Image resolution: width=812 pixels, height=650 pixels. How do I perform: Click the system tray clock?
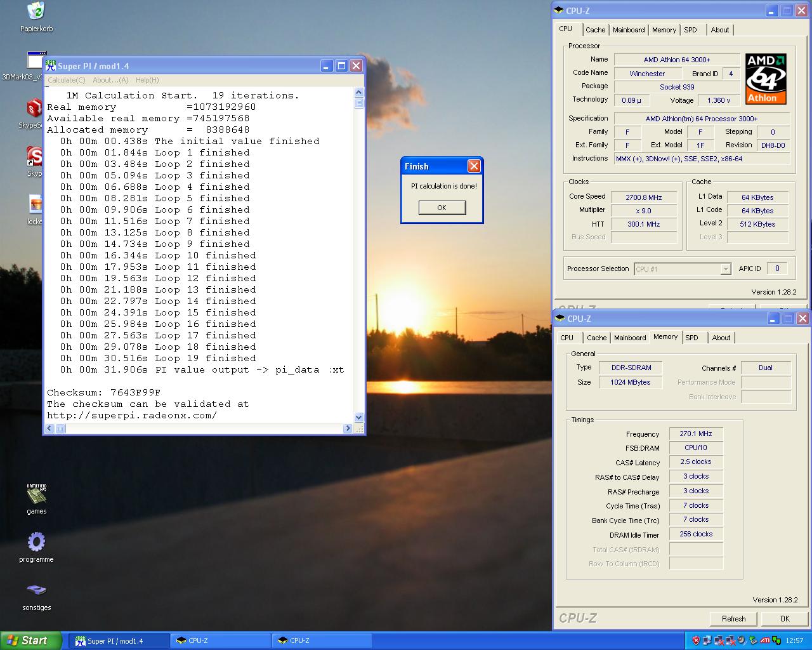coord(794,641)
